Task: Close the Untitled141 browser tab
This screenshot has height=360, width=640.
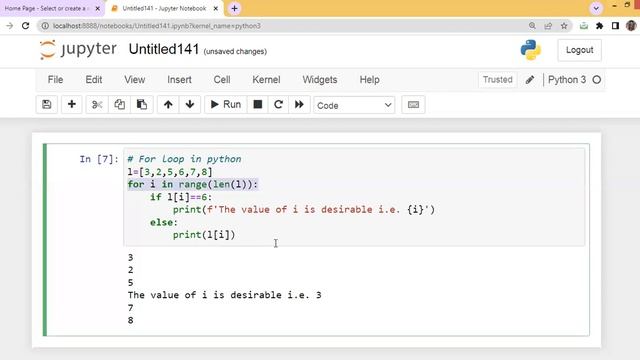Action: pos(216,8)
